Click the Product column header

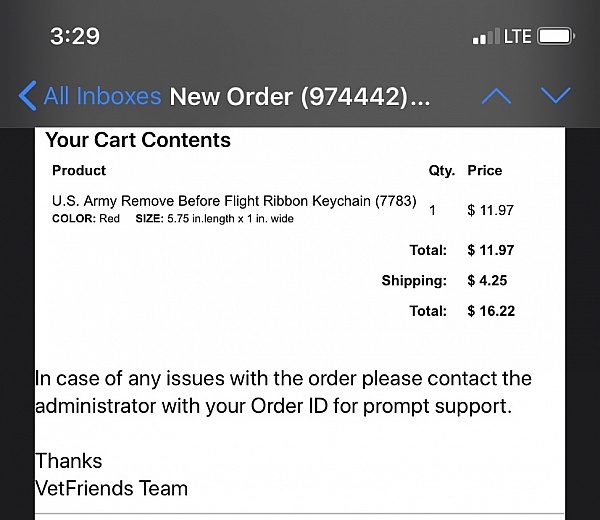(x=79, y=171)
